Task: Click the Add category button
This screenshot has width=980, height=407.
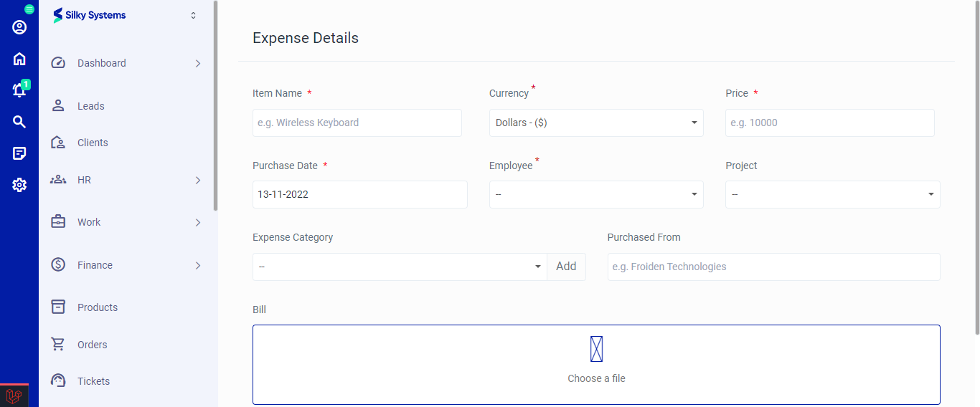Action: [566, 267]
